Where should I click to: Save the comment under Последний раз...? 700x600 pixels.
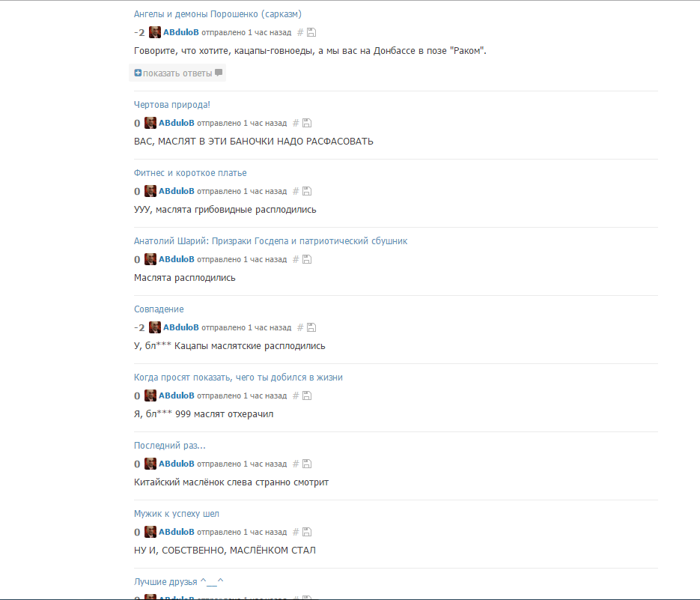[x=307, y=464]
